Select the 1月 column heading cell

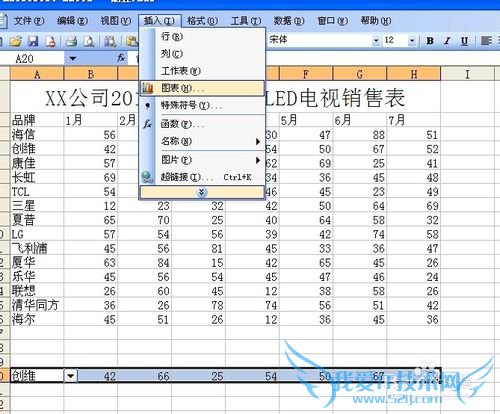click(x=91, y=120)
